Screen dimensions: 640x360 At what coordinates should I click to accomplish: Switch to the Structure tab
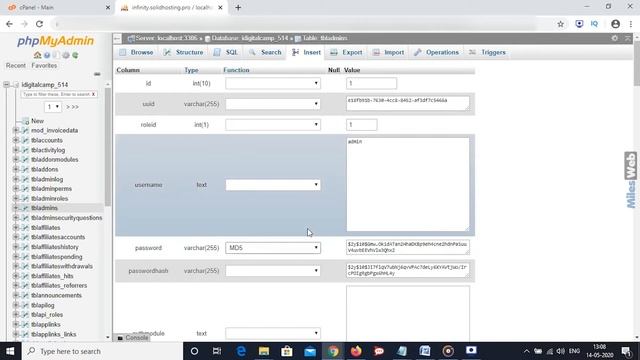pos(184,52)
